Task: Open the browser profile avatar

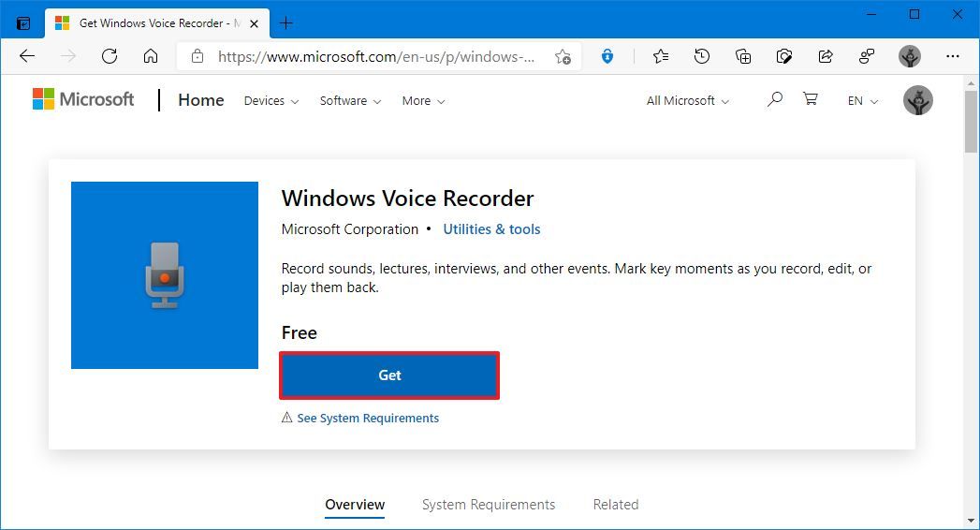Action: pos(910,56)
